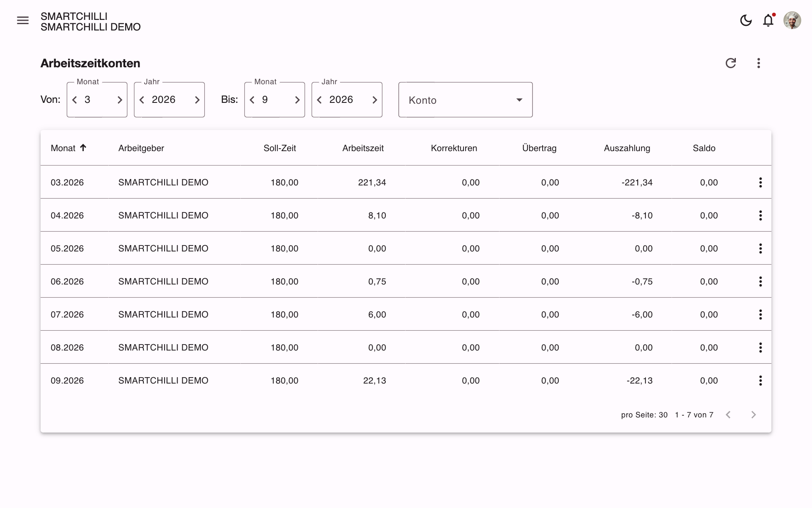This screenshot has height=508, width=812.
Task: Sort by Arbeitgeber column header
Action: tap(141, 148)
